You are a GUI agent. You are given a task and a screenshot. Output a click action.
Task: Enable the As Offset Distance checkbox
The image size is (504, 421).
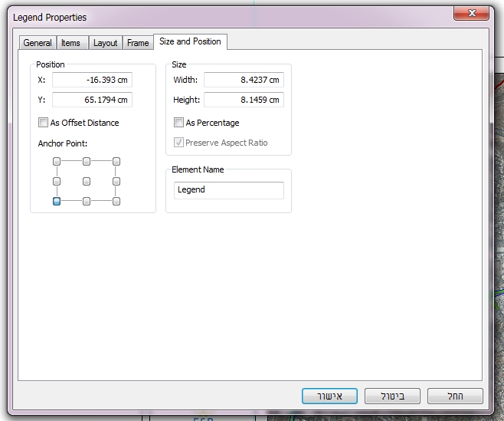coord(43,123)
